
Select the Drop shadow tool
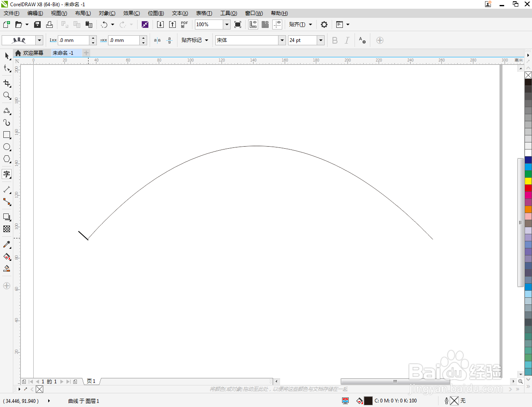click(x=7, y=217)
